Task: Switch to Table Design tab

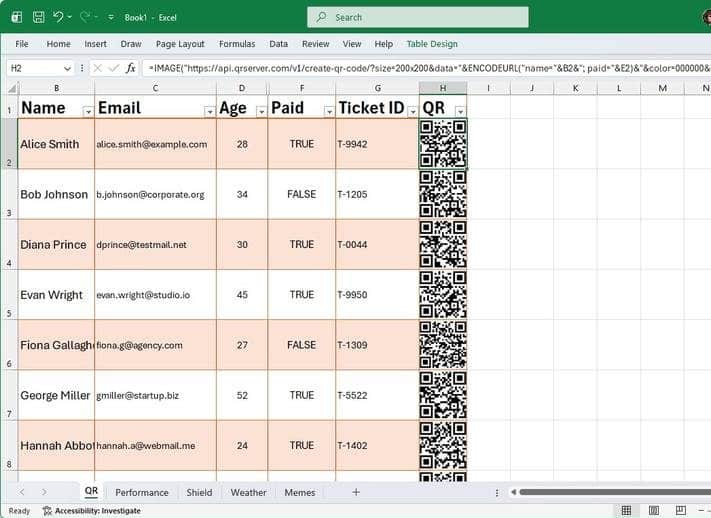Action: 432,44
